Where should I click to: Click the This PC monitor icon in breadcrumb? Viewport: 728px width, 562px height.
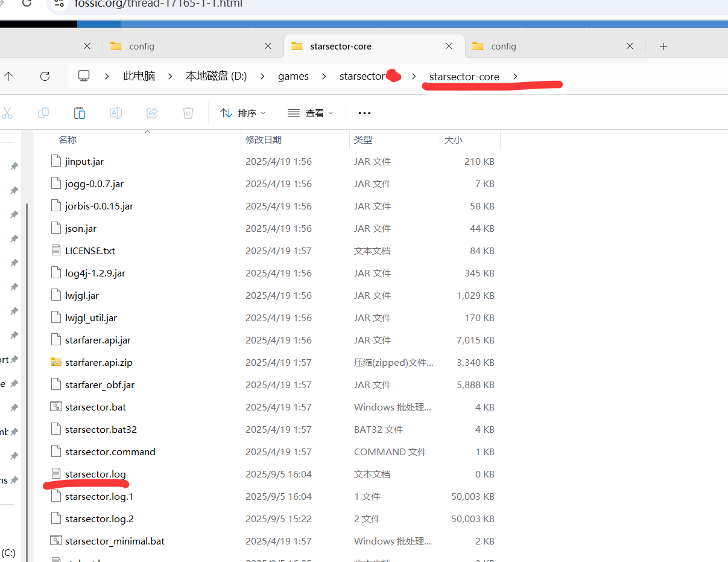84,76
